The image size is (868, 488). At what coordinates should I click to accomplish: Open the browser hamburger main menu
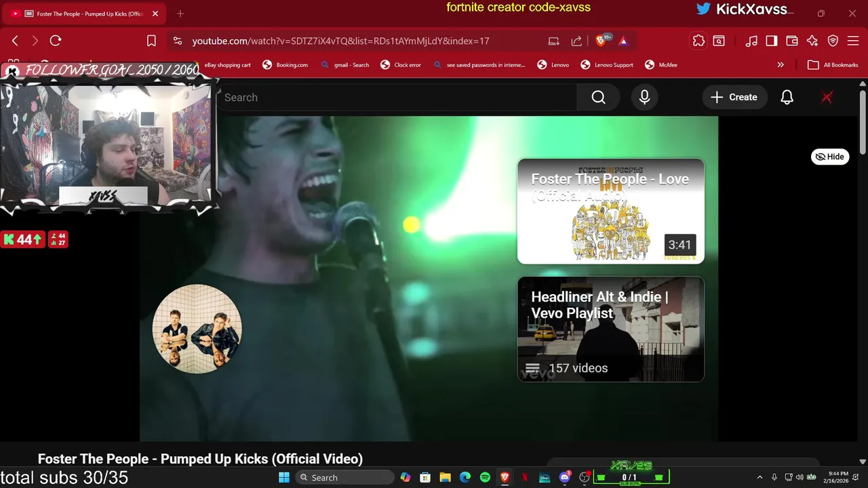click(853, 41)
